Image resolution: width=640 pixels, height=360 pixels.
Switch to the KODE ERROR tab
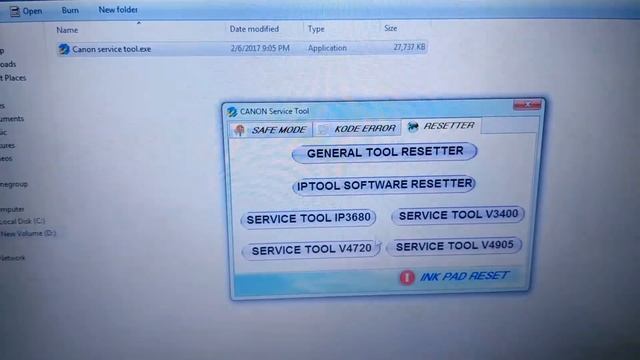coord(357,129)
